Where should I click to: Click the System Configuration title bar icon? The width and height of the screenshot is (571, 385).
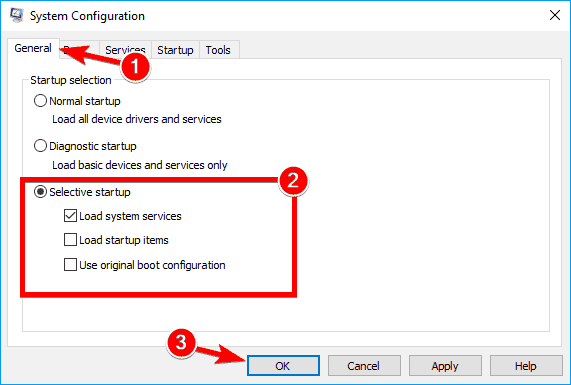point(16,15)
